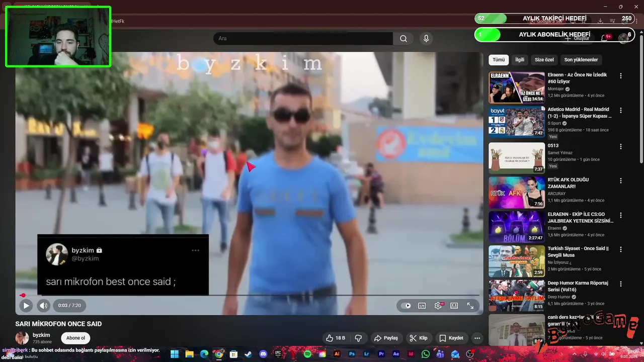The height and width of the screenshot is (362, 644).
Task: Toggle subtitles with the captions icon
Action: click(x=422, y=306)
